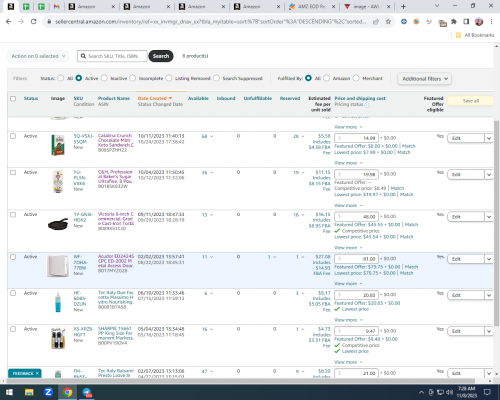The image size is (500, 400).
Task: Click the price field showing 14.99
Action: pos(356,138)
